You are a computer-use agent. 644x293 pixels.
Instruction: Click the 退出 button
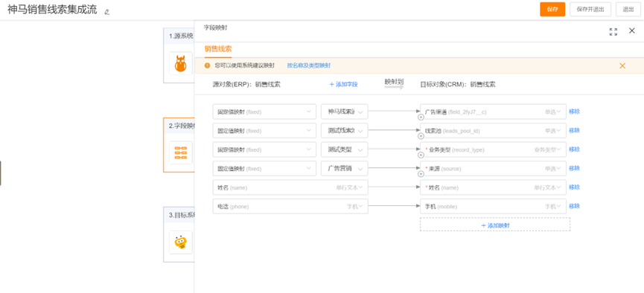coord(628,10)
